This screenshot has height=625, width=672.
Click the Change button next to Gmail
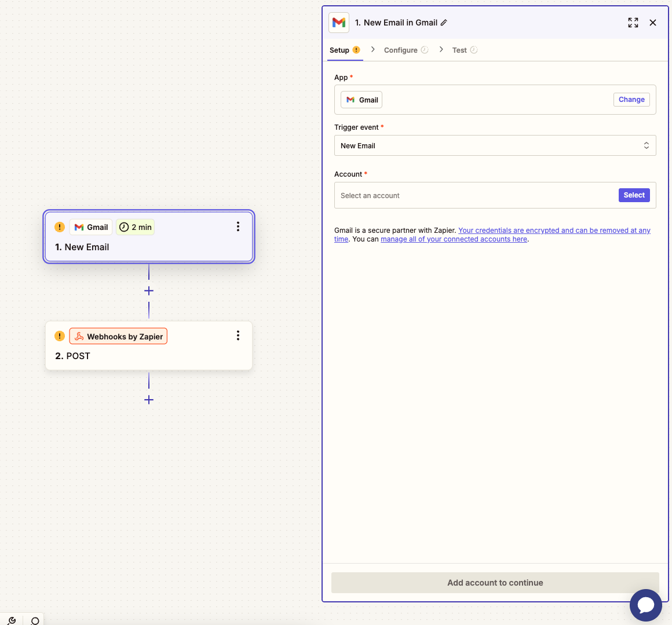[631, 99]
